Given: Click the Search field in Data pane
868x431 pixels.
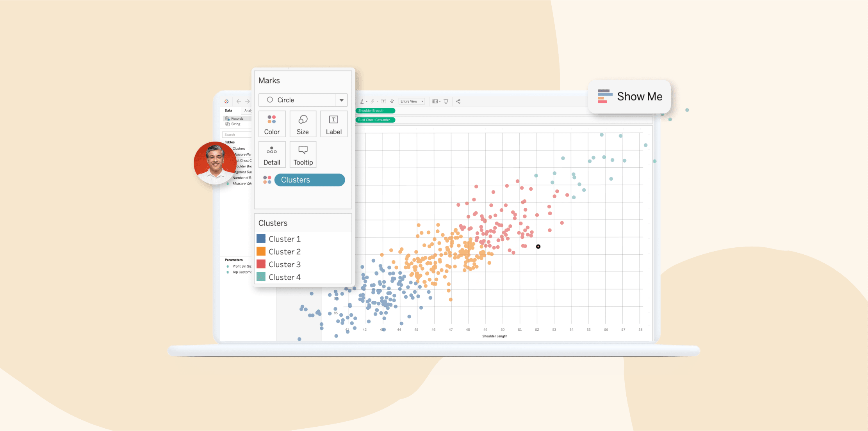Looking at the screenshot, I should click(237, 135).
